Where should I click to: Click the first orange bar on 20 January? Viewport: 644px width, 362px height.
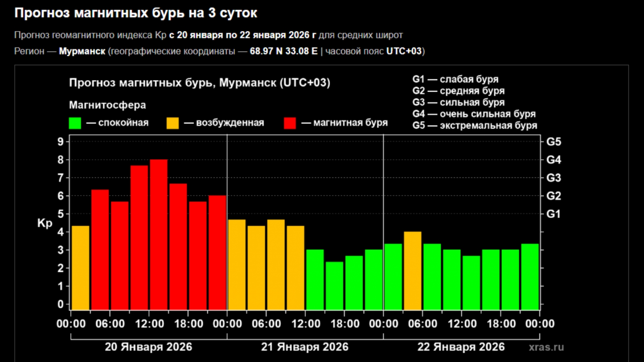point(80,267)
